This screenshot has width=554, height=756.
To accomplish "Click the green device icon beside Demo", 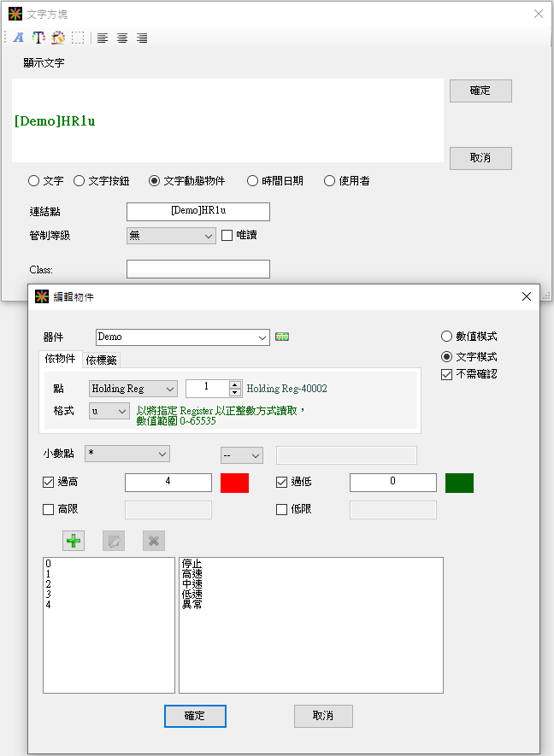I will coord(282,337).
